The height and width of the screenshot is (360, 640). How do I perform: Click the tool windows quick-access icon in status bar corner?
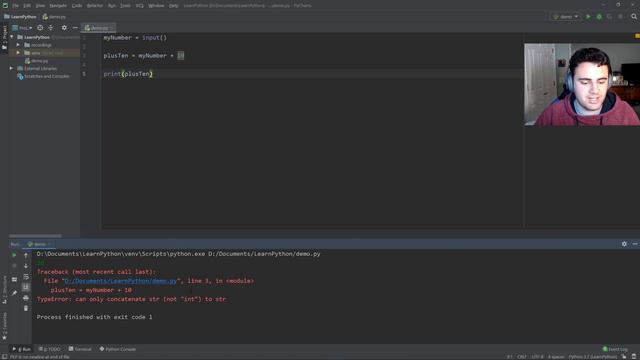(4, 357)
